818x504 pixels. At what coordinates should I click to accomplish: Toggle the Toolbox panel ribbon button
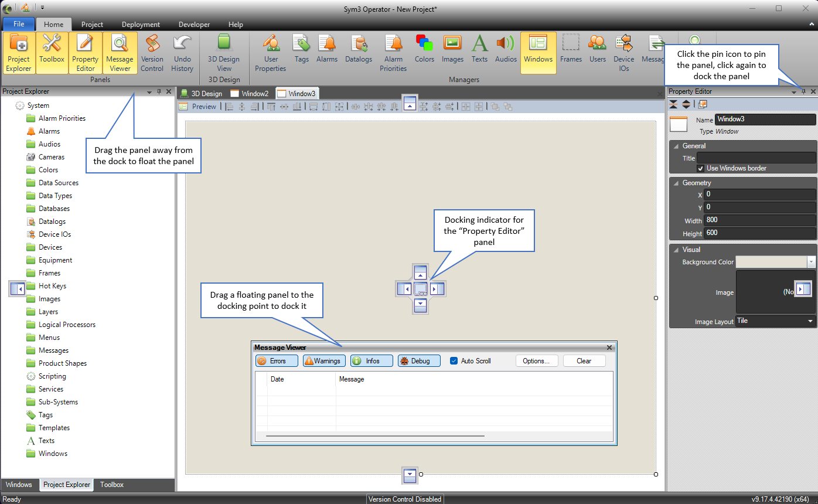(52, 53)
